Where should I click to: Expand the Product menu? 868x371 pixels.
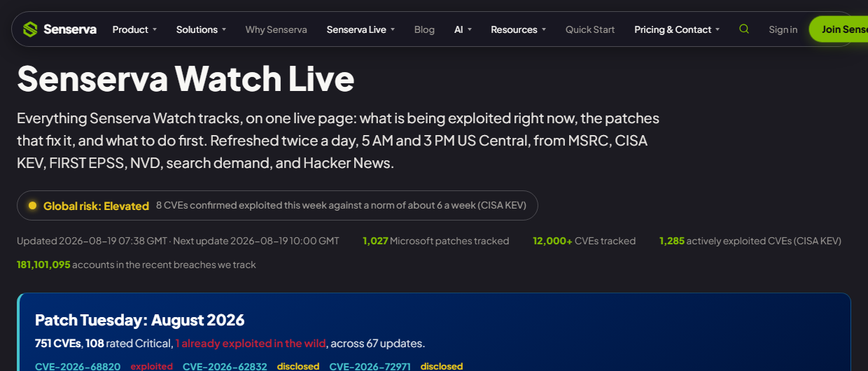pos(134,29)
